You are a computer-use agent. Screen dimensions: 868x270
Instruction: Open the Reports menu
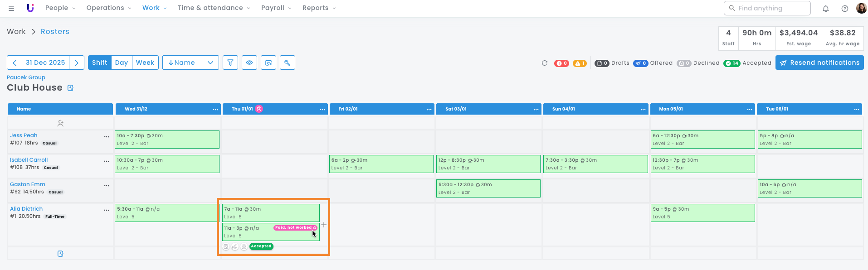(319, 8)
